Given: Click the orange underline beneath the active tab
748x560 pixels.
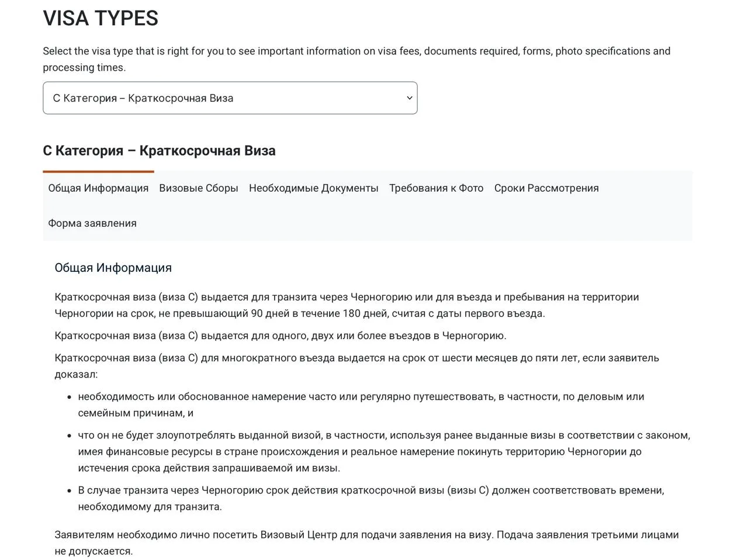Looking at the screenshot, I should tap(98, 172).
